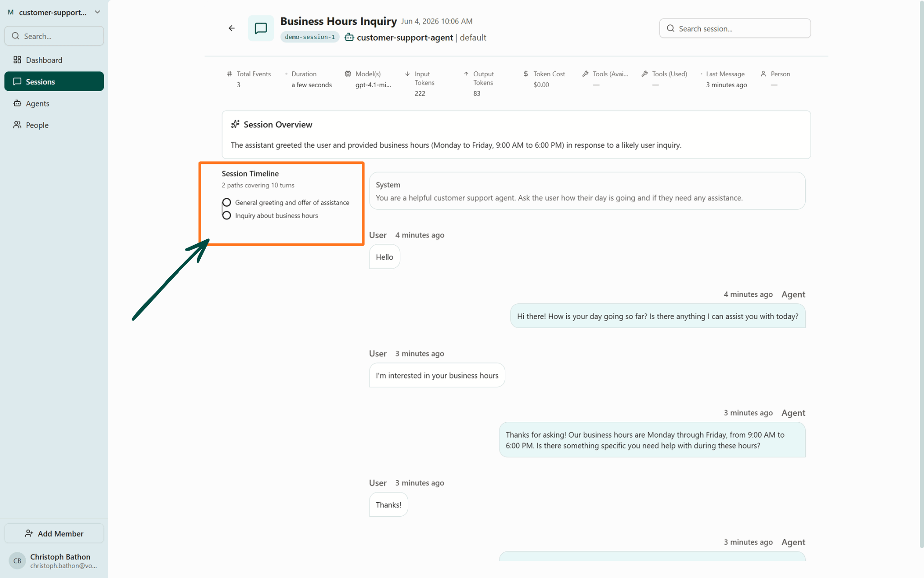Click the $0.00 Token Cost value
924x578 pixels.
click(541, 84)
